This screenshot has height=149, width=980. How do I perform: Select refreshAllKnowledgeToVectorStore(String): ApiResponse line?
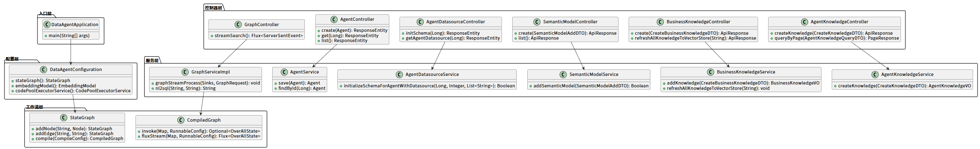[x=695, y=38]
